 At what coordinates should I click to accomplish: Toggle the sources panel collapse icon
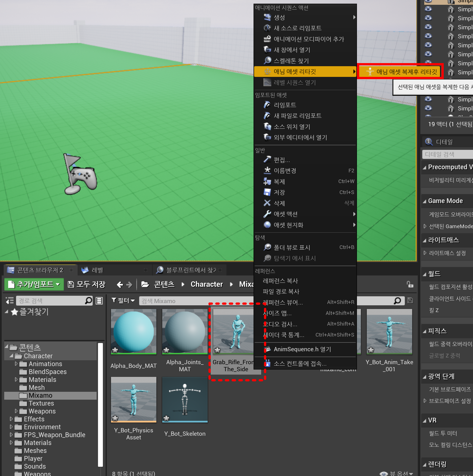pyautogui.click(x=10, y=301)
